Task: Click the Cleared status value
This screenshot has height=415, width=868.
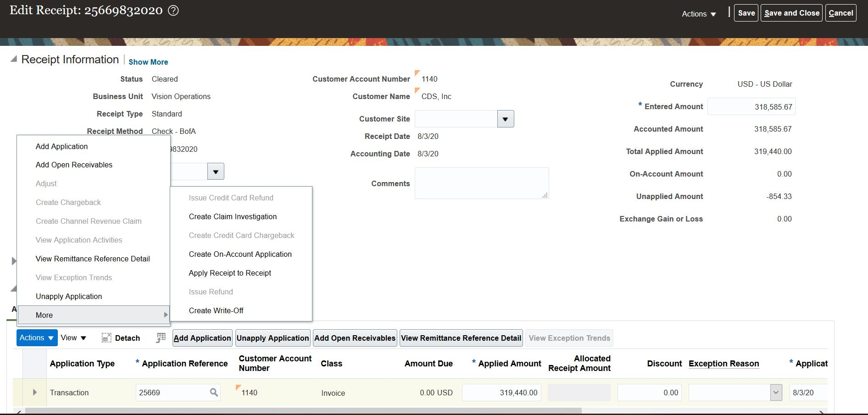Action: (165, 79)
